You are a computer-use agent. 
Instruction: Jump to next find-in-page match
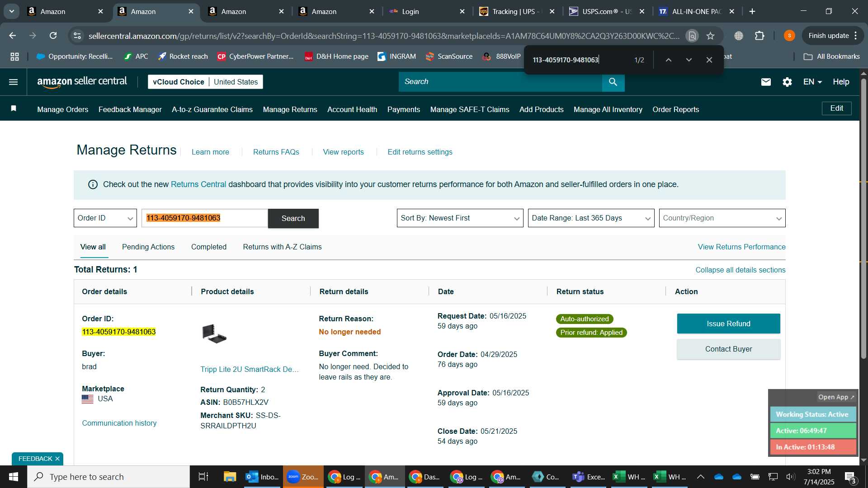click(689, 60)
